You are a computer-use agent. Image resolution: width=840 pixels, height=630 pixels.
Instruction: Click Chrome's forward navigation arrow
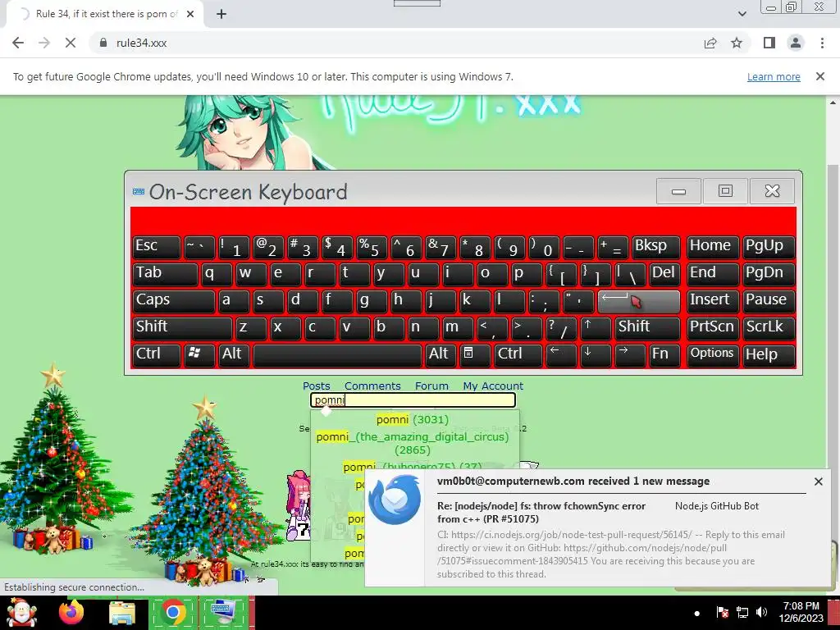[x=44, y=43]
